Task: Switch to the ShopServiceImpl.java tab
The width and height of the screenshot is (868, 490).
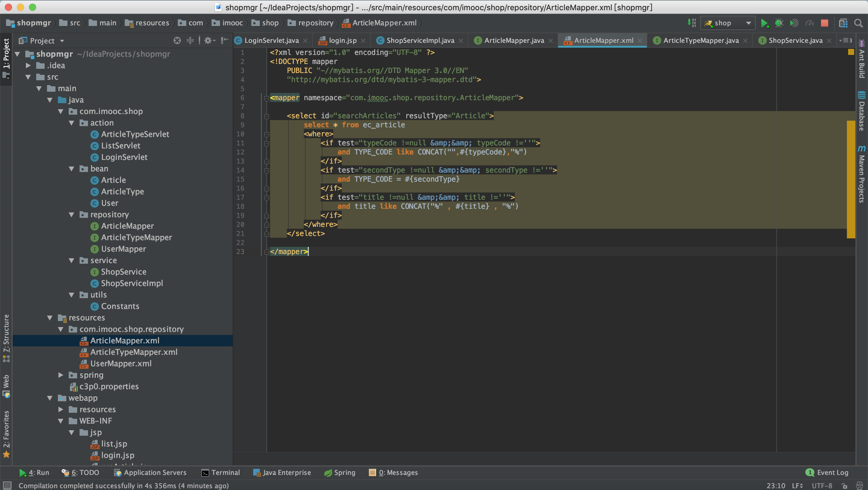Action: coord(420,40)
